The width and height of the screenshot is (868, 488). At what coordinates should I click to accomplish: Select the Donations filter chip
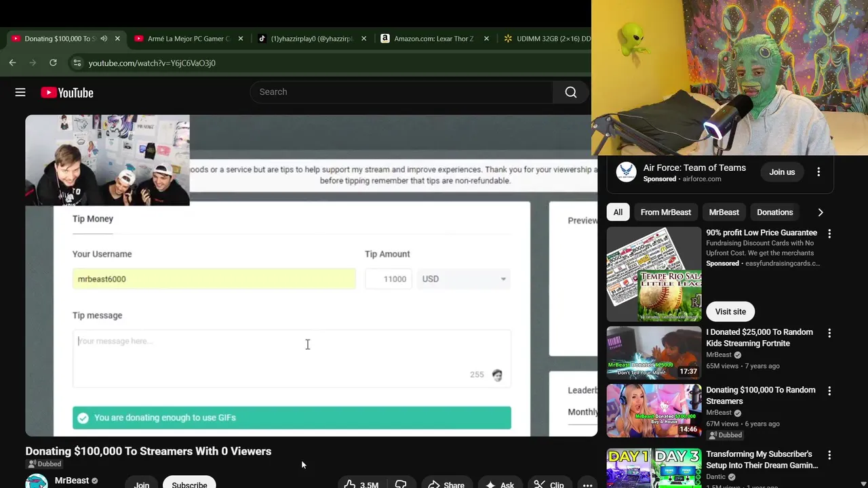pos(774,212)
